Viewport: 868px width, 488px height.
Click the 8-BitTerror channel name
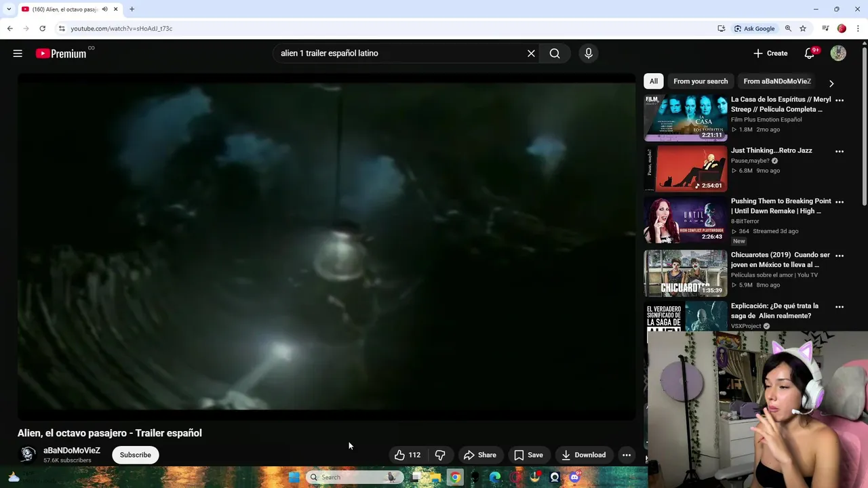pyautogui.click(x=745, y=222)
